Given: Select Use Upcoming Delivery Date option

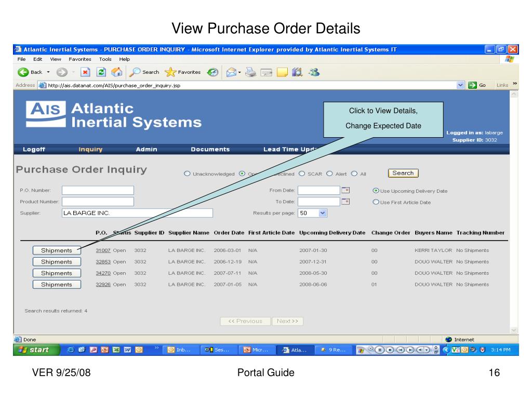Looking at the screenshot, I should tap(376, 191).
